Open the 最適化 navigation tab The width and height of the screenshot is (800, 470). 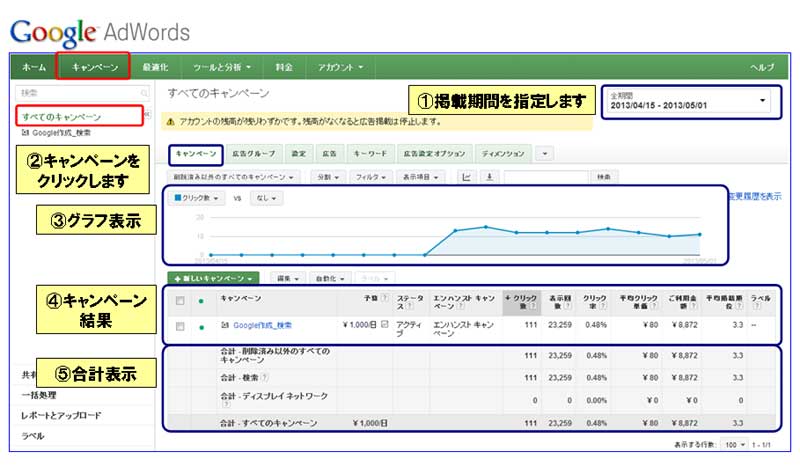click(155, 67)
